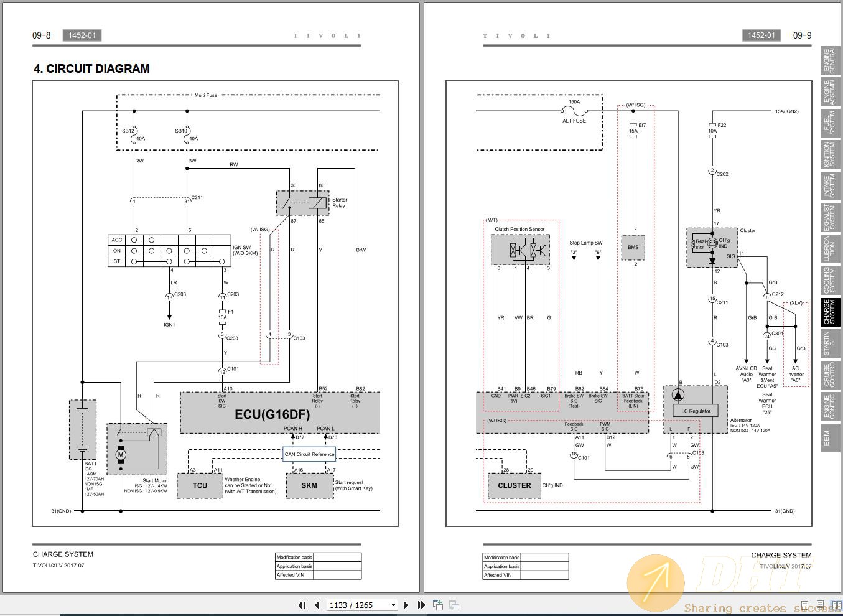Screen dimensions: 843x616
Task: Click the BMS box in diagram
Action: [633, 247]
